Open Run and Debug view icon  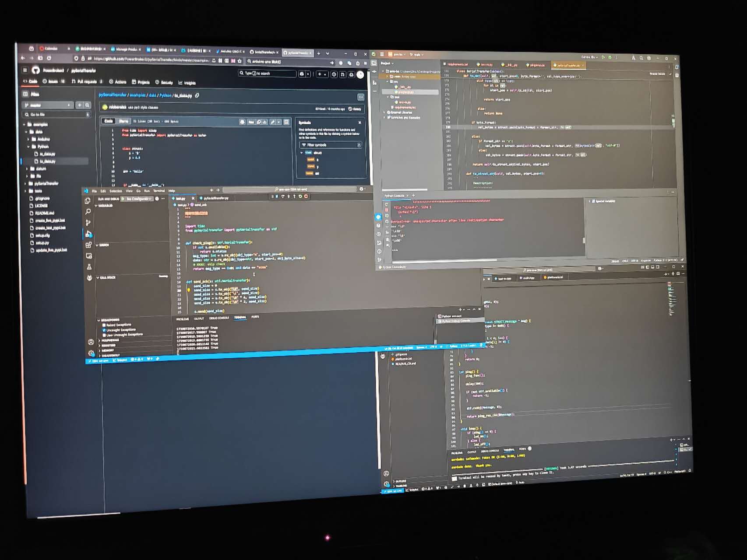tap(88, 234)
